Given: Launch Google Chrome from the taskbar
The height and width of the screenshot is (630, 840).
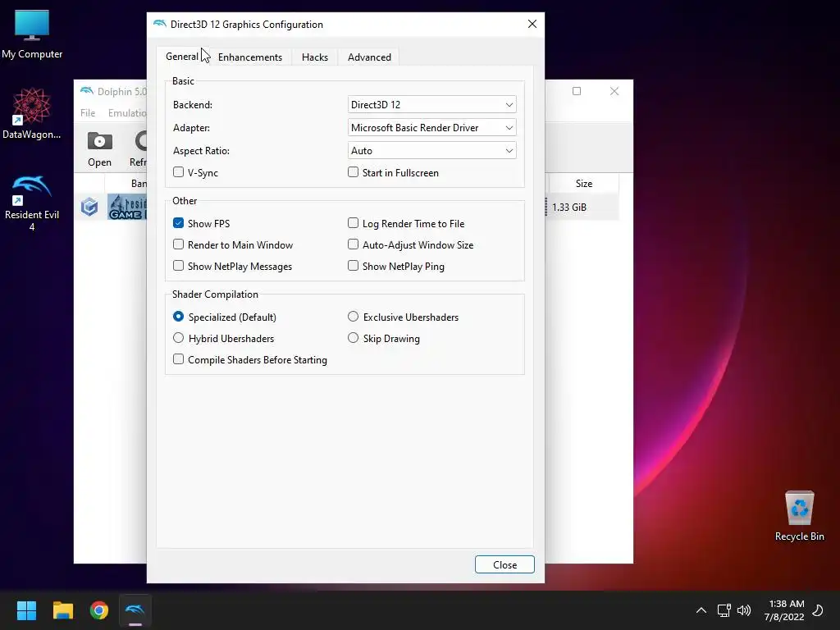Looking at the screenshot, I should tap(99, 610).
